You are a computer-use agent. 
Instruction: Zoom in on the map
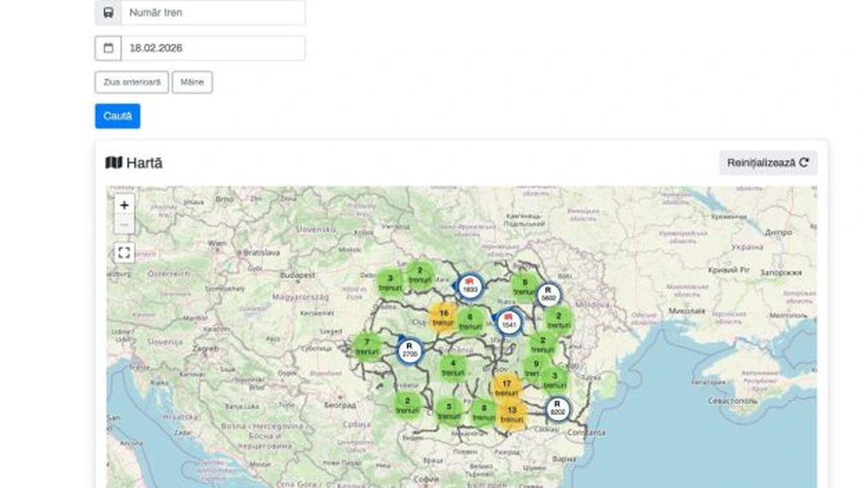point(124,205)
